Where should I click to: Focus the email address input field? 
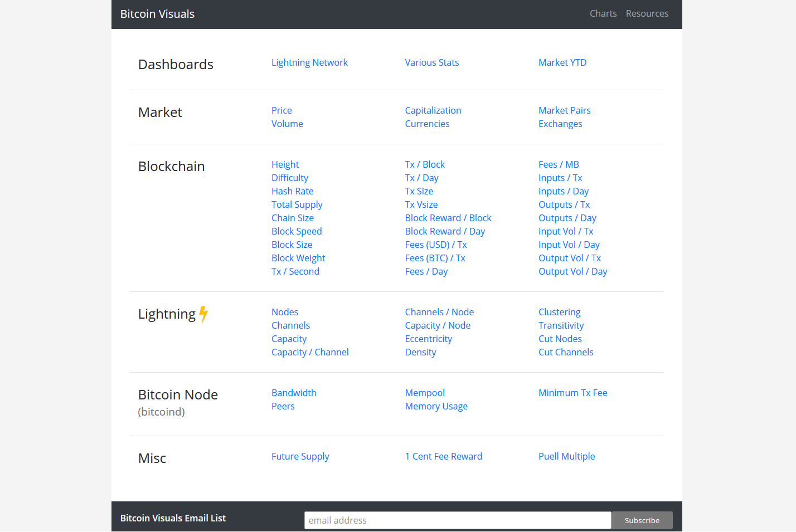coord(458,520)
